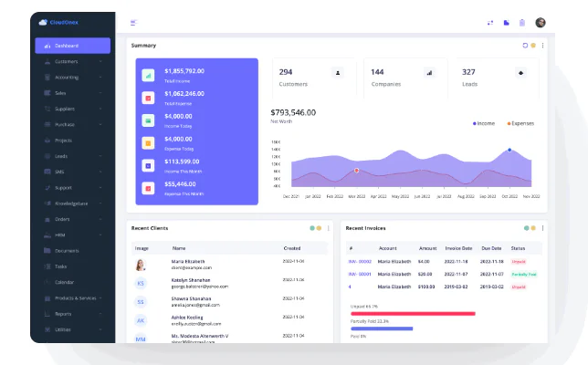588x365 pixels.
Task: Click the Total Income icon
Action: (148, 76)
